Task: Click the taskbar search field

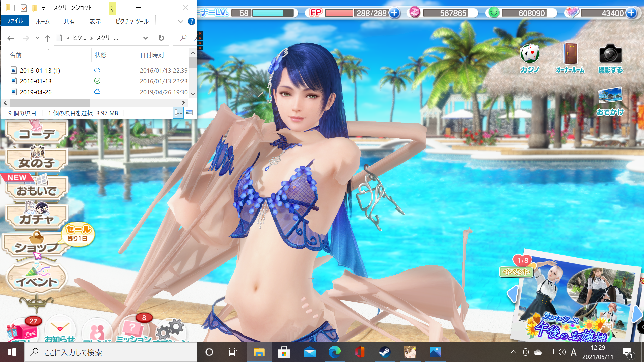Action: click(x=111, y=352)
